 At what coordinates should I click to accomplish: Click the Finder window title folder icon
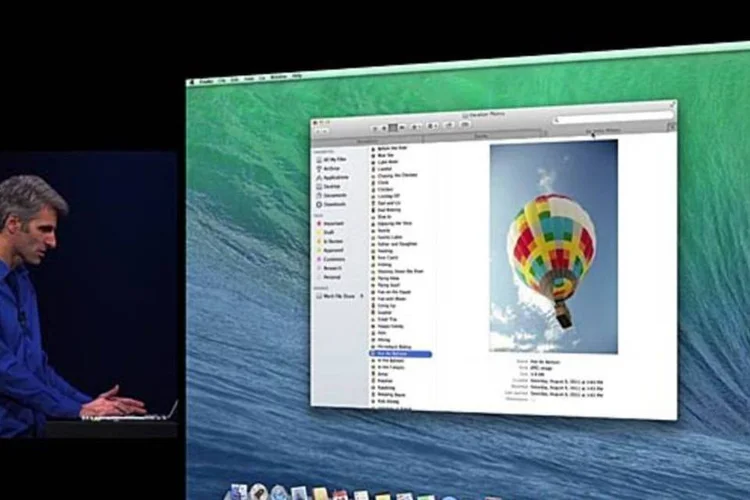465,115
